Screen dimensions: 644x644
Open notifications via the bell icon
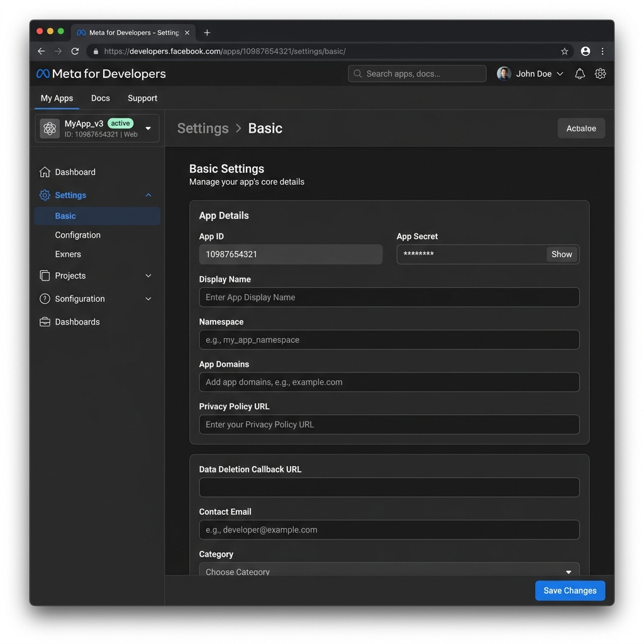579,74
